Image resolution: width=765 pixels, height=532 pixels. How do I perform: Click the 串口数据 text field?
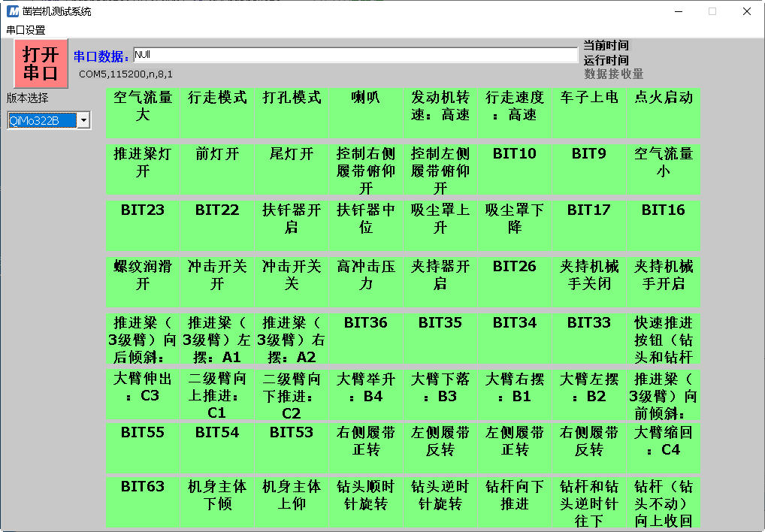pyautogui.click(x=355, y=55)
